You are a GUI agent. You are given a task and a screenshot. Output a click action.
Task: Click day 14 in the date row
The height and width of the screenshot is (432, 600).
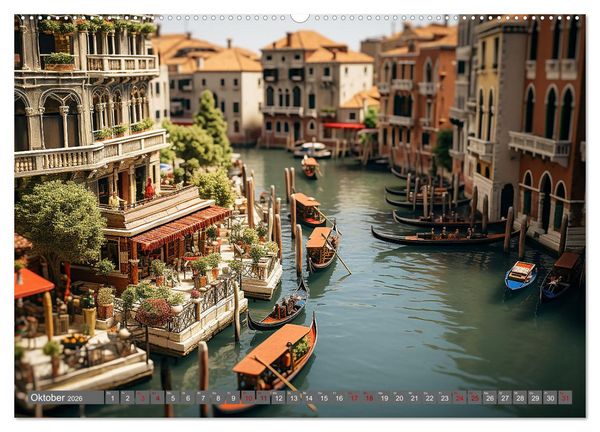click(309, 398)
